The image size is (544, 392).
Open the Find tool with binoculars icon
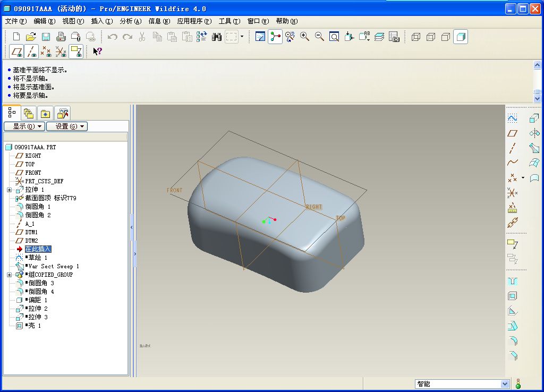tap(217, 37)
